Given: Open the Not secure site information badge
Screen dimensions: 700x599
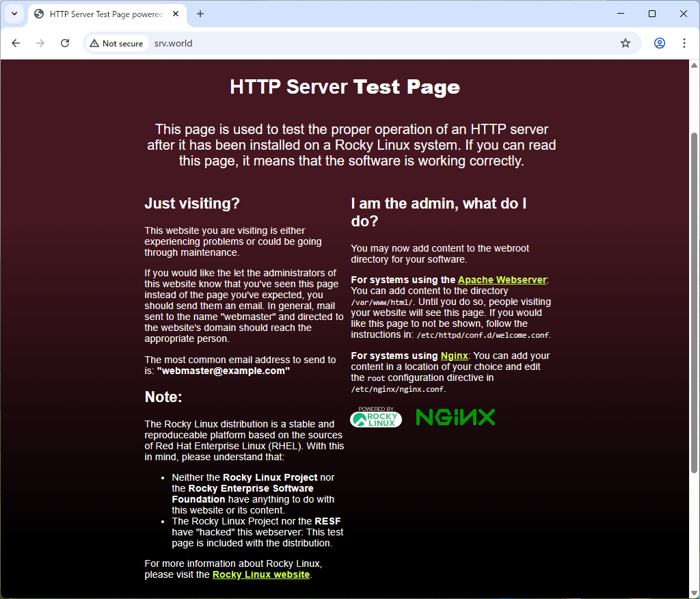Looking at the screenshot, I should click(116, 42).
